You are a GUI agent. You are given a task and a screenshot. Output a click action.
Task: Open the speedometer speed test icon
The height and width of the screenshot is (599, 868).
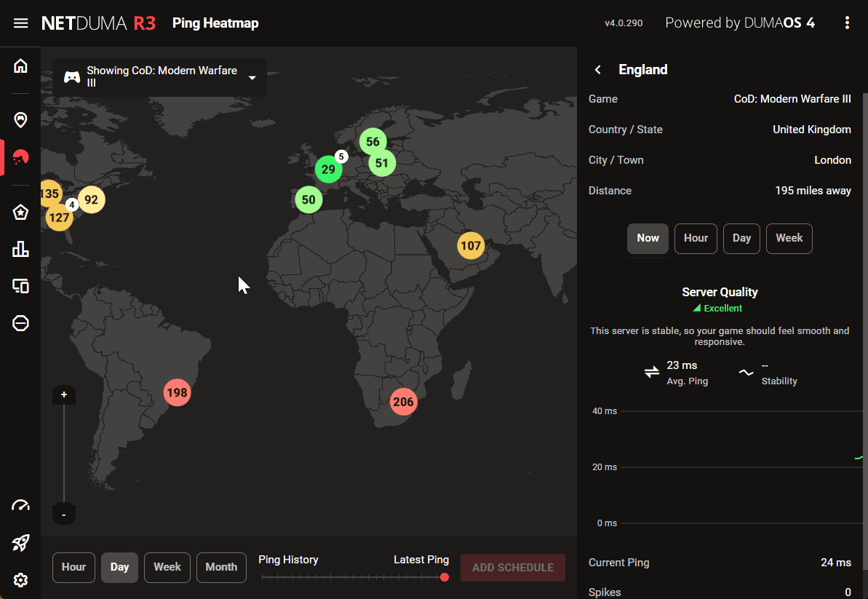(20, 506)
